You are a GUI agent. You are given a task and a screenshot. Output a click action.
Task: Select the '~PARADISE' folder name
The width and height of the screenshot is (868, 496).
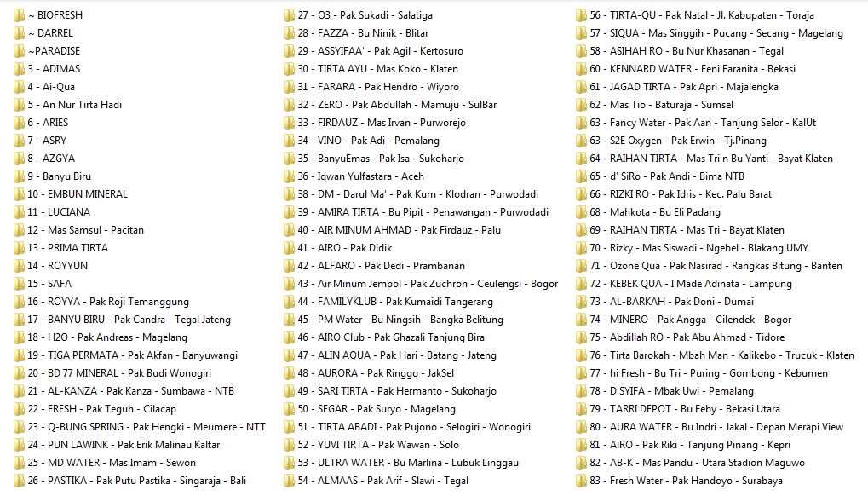tap(54, 51)
